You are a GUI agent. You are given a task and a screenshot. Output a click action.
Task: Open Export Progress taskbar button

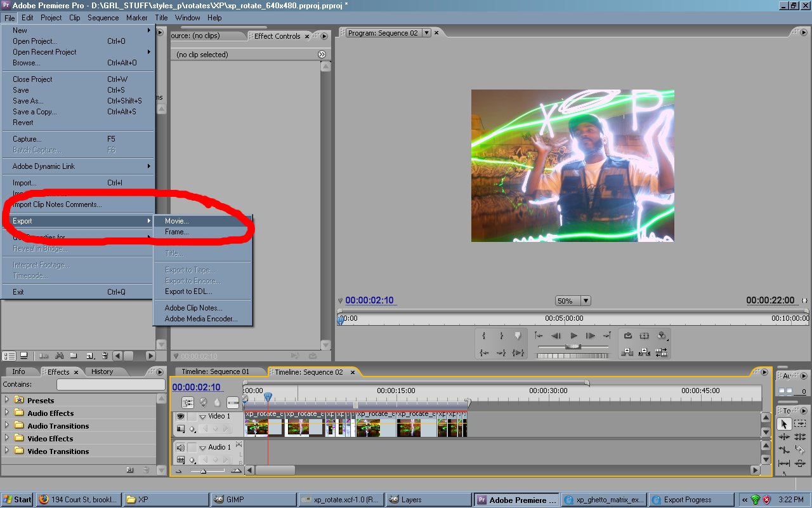690,500
